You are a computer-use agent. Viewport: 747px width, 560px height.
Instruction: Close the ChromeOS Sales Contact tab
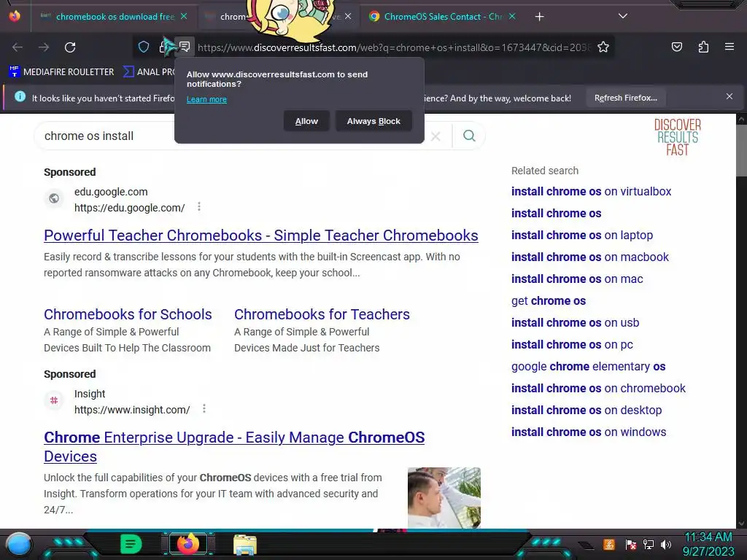tap(512, 16)
